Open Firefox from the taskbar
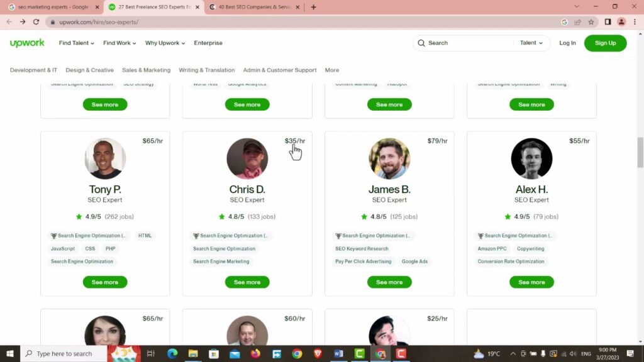 pyautogui.click(x=255, y=354)
